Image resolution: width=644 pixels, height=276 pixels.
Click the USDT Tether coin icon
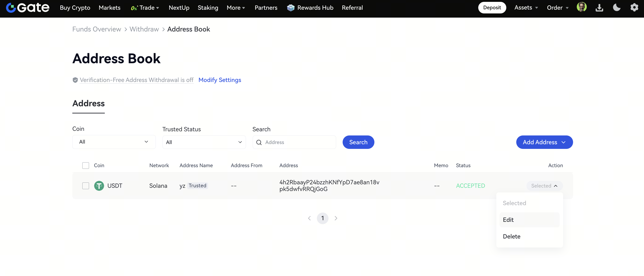tap(99, 186)
